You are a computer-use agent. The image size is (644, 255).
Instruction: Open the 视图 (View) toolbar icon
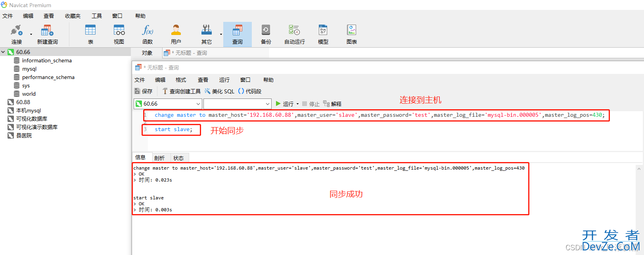pos(119,34)
